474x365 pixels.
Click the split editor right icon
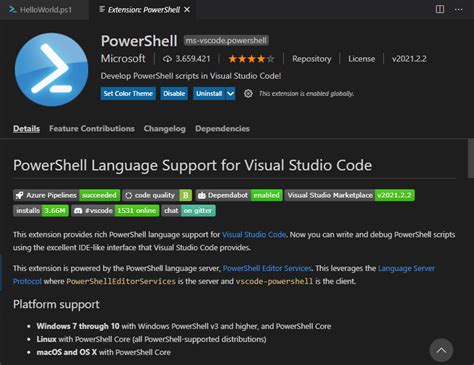coord(440,9)
